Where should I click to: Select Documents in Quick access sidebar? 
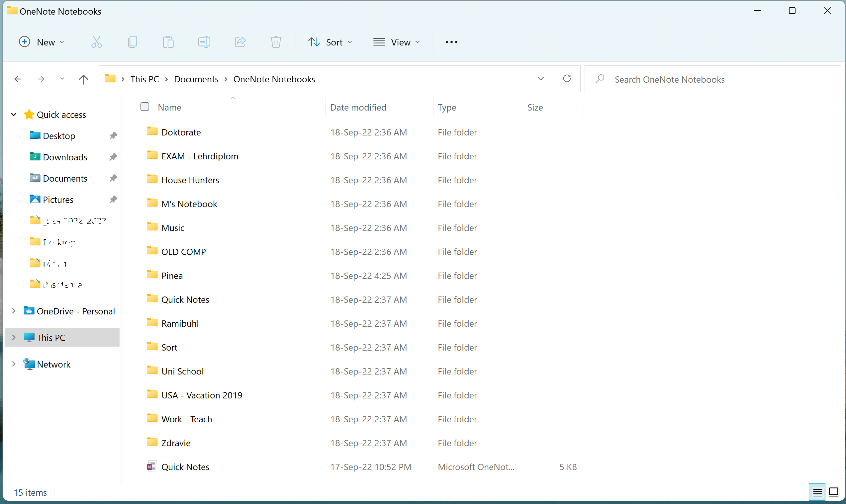pos(65,178)
